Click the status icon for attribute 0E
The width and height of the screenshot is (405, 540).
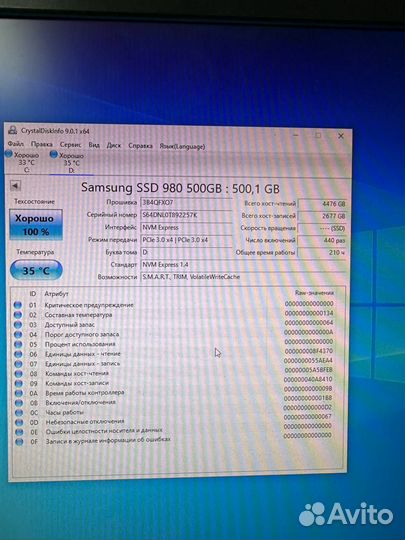pos(20,432)
